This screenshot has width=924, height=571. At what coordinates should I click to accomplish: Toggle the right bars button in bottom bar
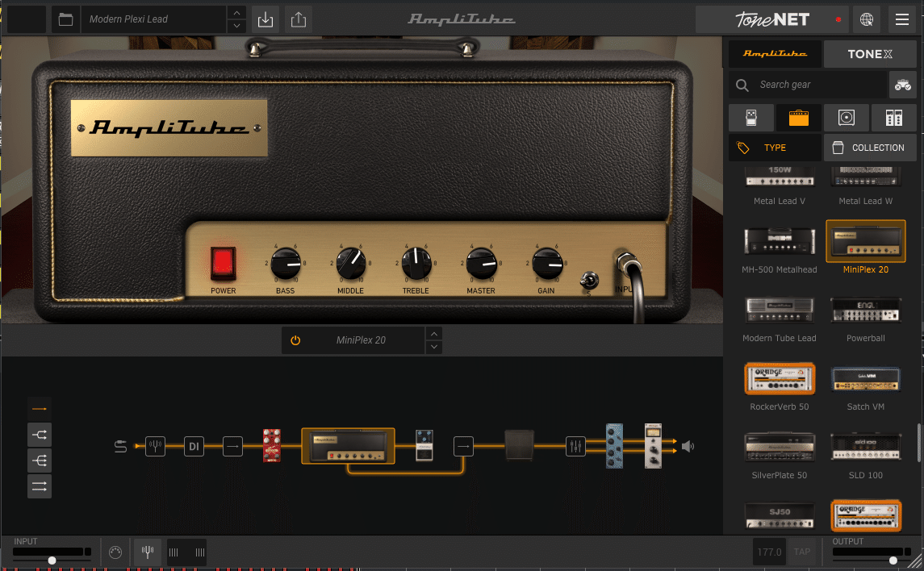click(x=200, y=552)
